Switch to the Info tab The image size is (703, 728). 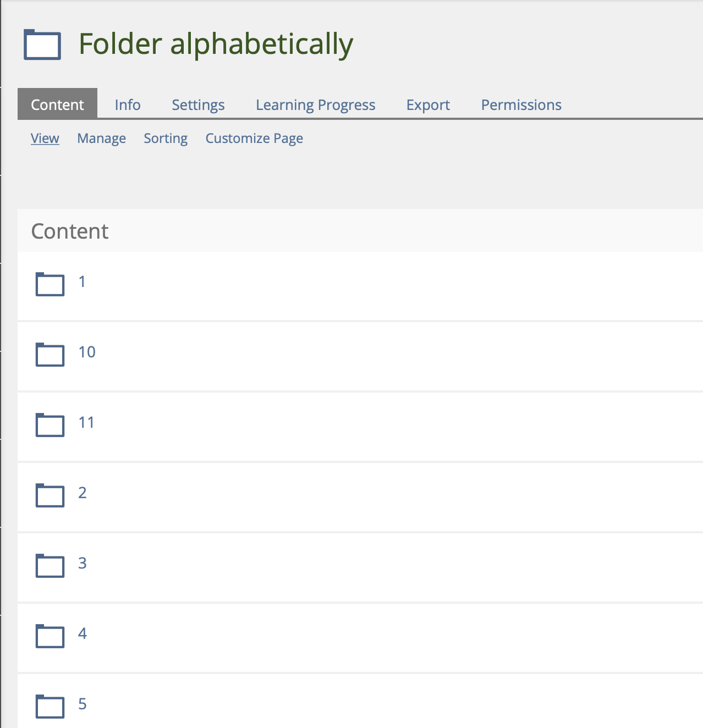click(x=128, y=104)
